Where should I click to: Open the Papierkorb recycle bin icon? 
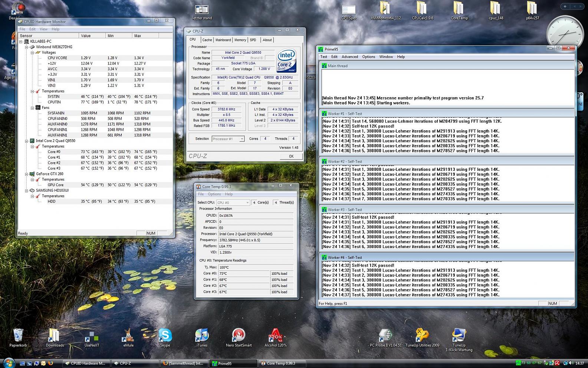click(x=18, y=338)
